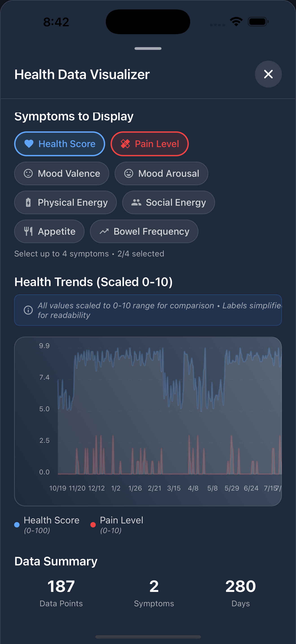Deselect the Pain Level symptom chip
The image size is (296, 644).
150,144
